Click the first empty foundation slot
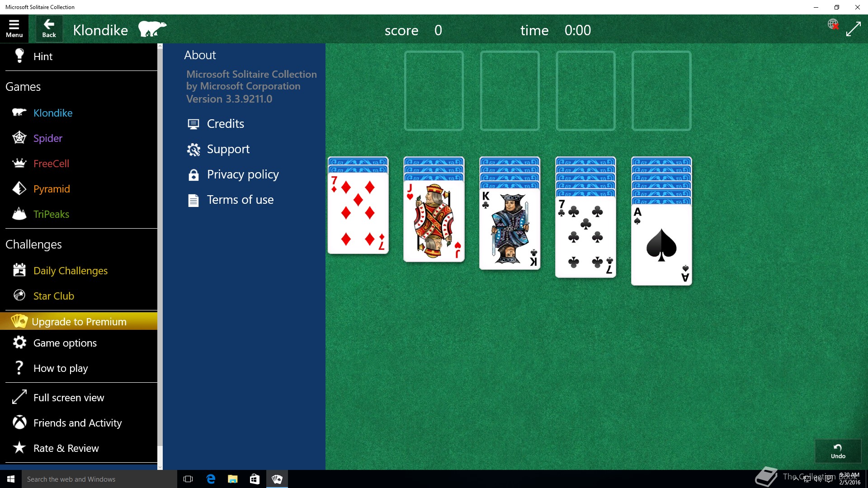This screenshot has width=868, height=488. click(x=434, y=91)
